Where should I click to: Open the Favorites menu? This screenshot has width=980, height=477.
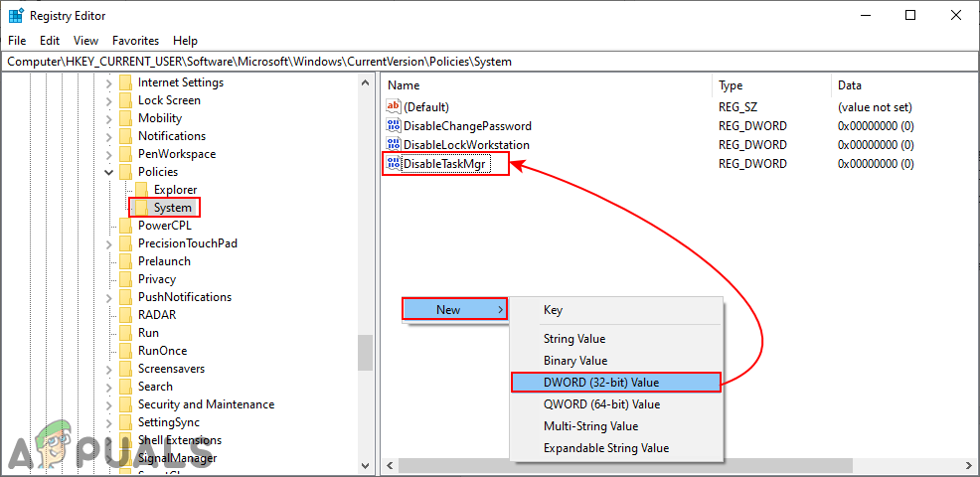[x=135, y=41]
